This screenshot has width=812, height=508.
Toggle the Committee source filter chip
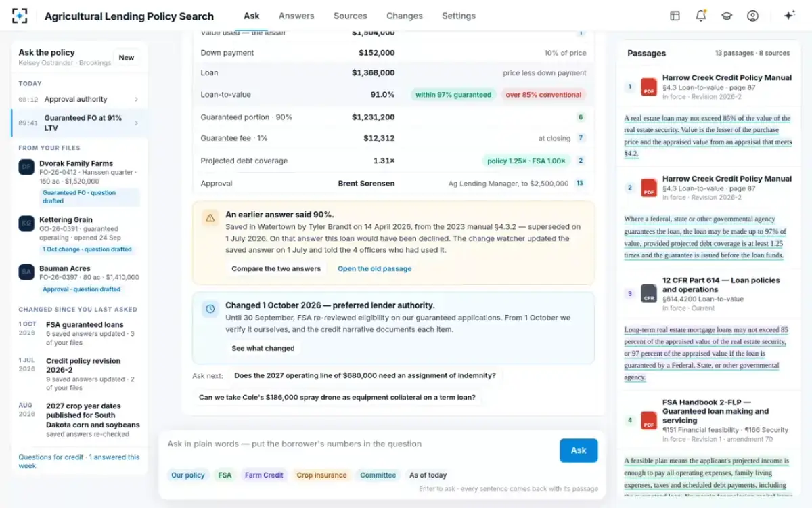coord(378,475)
